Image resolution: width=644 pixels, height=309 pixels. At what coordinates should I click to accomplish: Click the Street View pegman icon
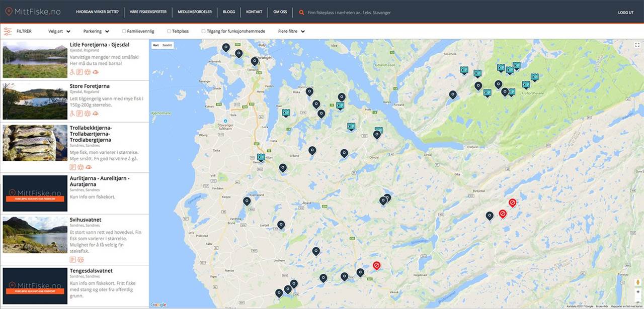coord(637,282)
